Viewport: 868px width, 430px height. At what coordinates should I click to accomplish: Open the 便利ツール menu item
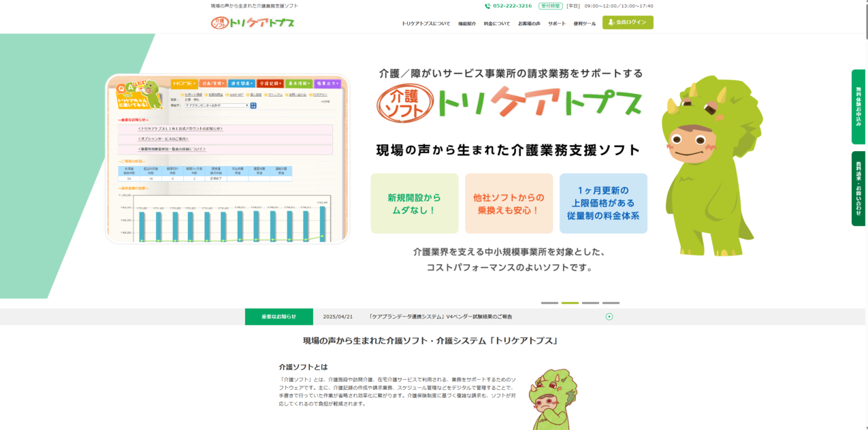[x=585, y=23]
